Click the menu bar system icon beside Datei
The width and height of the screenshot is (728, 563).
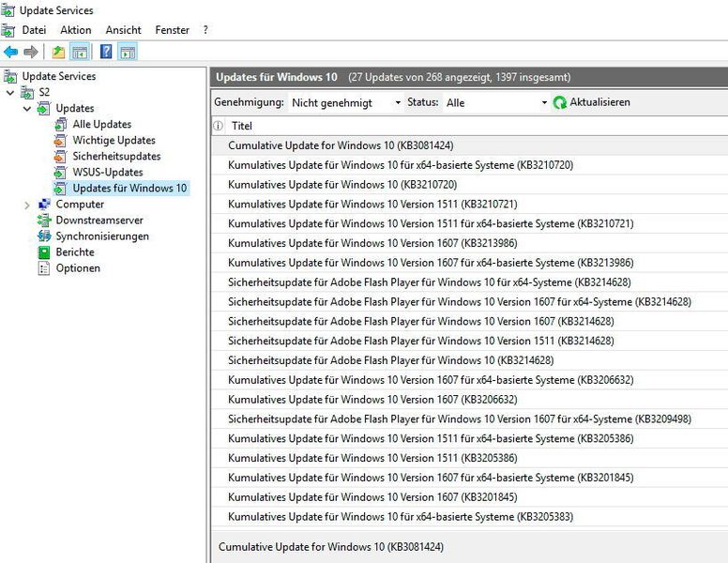[8, 30]
